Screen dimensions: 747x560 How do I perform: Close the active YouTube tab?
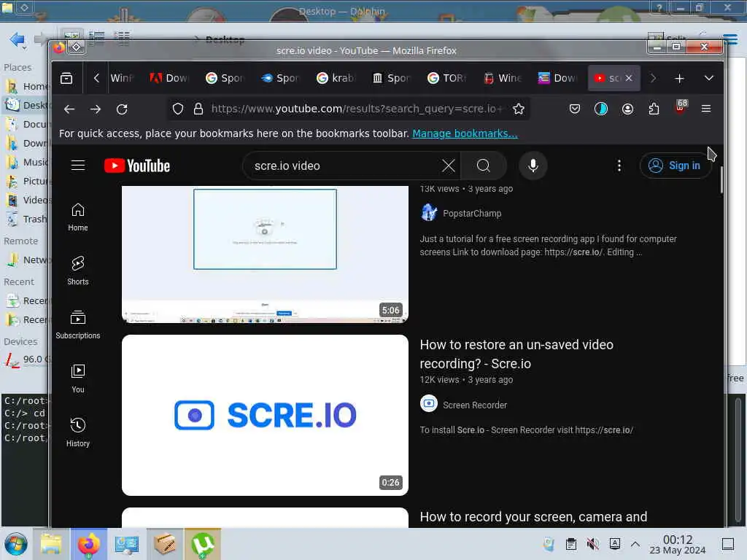[629, 78]
